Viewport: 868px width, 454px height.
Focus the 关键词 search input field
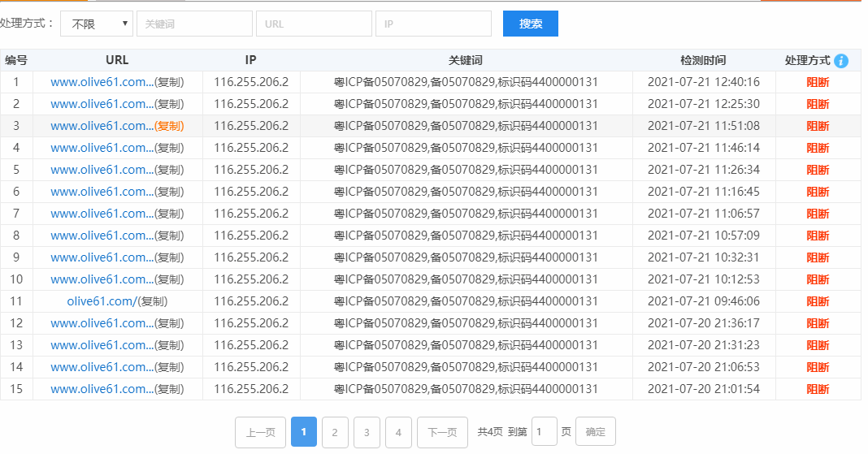click(x=194, y=24)
